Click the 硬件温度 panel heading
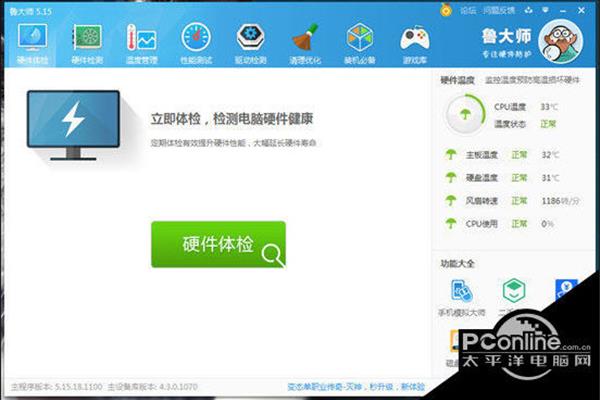This screenshot has height=400, width=600. (457, 80)
